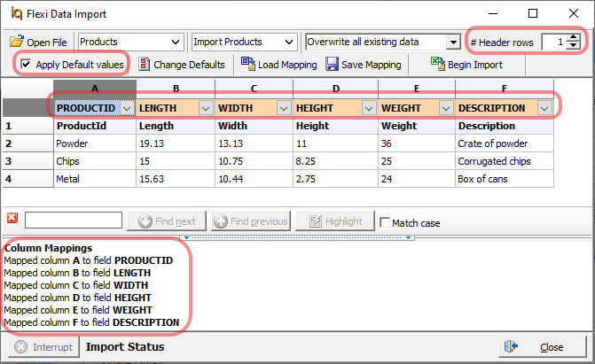Click the Change Defaults icon
Screen dimensions: 595x364
pyautogui.click(x=145, y=64)
